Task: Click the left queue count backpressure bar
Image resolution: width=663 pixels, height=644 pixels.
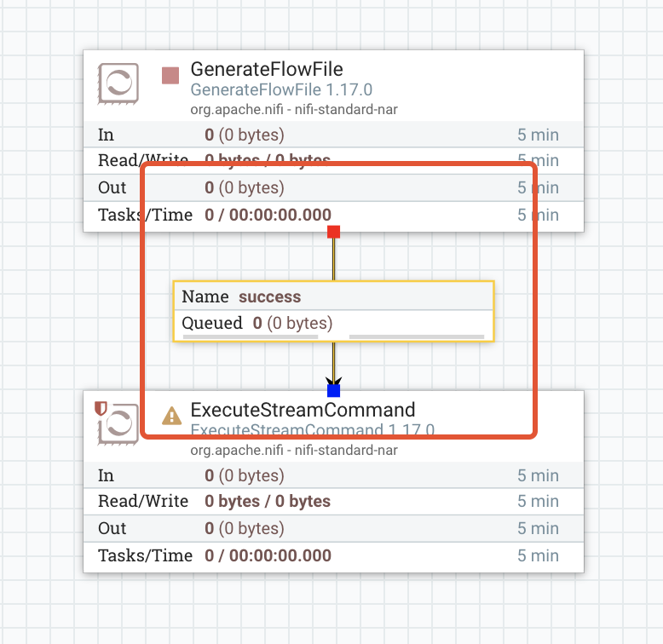Action: 251,336
